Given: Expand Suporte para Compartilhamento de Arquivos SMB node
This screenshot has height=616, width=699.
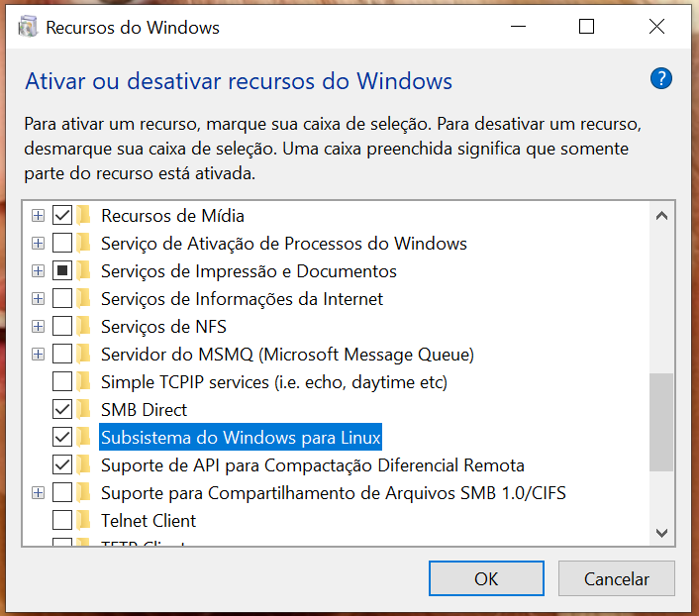Looking at the screenshot, I should coord(38,492).
